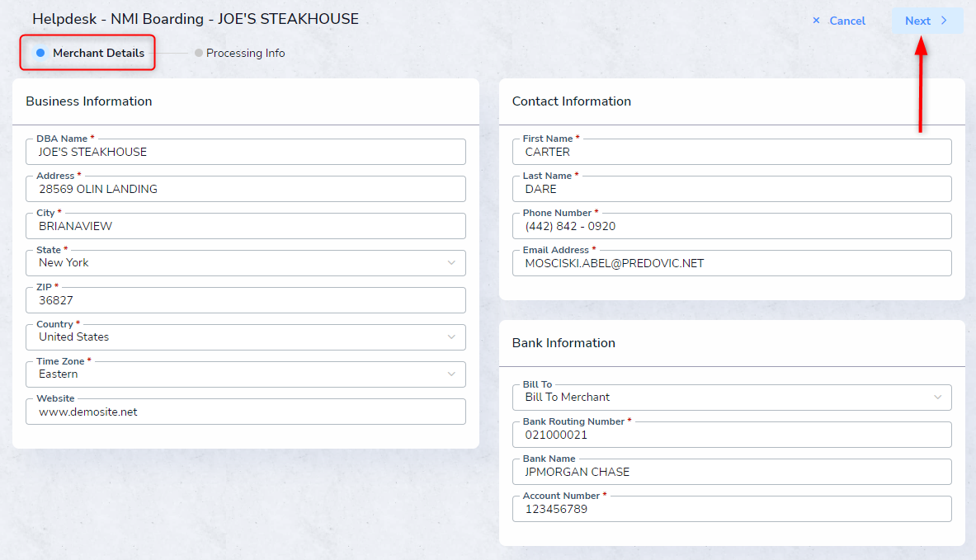Open the Country dropdown showing United States
The width and height of the screenshot is (976, 560).
(x=246, y=337)
